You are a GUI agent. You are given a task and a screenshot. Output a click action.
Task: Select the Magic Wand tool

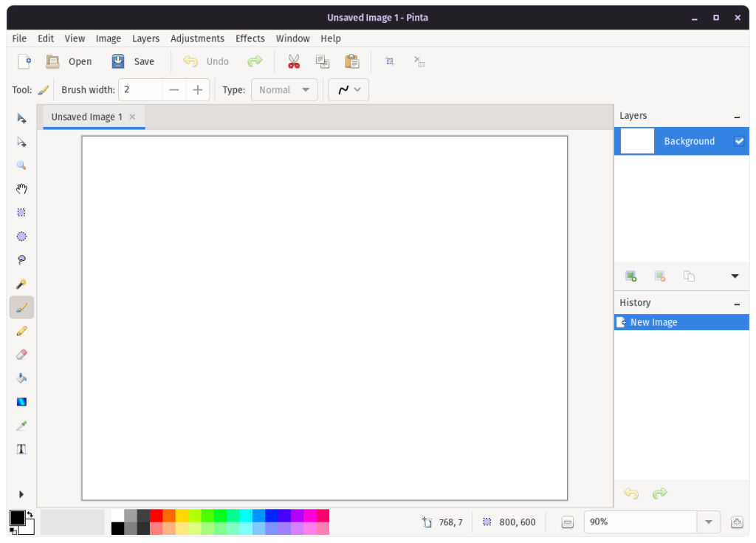(21, 283)
